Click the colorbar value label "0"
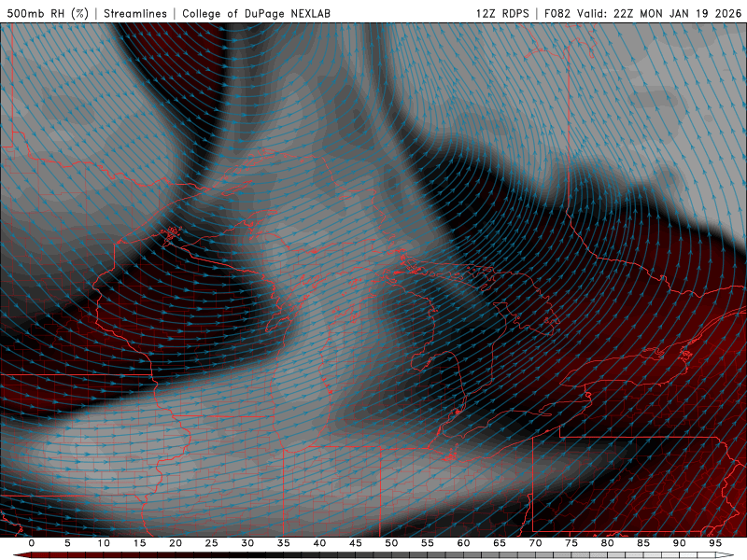The image size is (747, 560). pyautogui.click(x=32, y=543)
